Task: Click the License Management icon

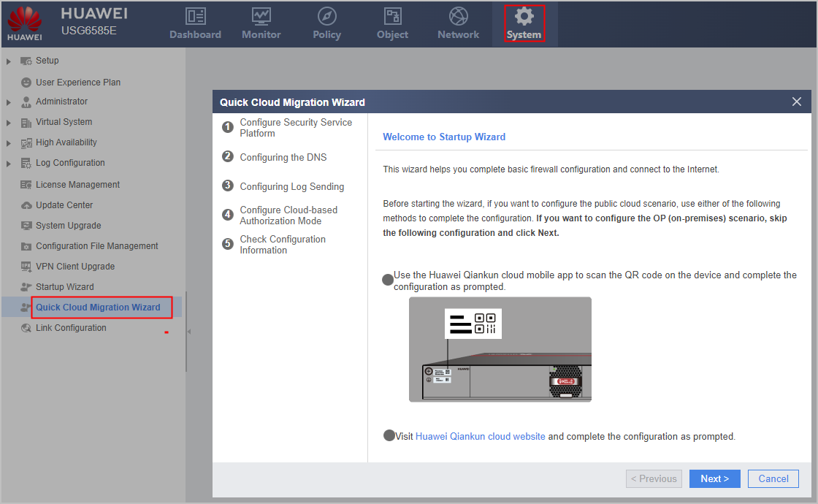Action: [x=26, y=185]
